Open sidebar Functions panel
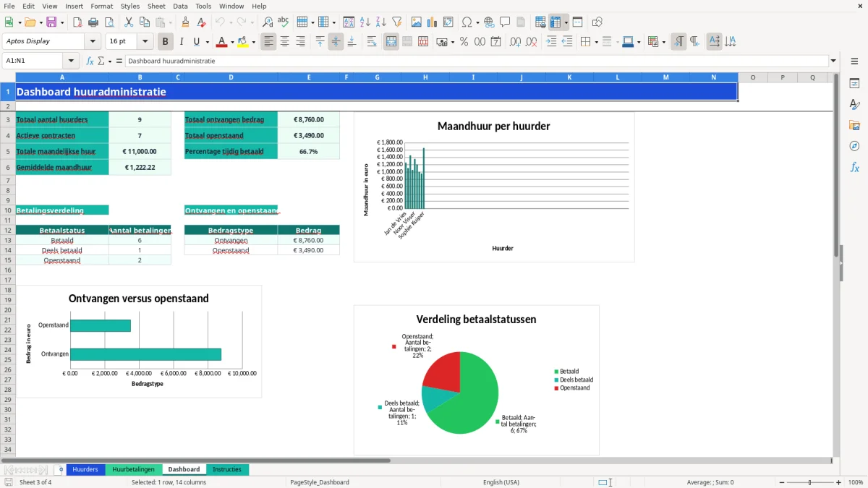The width and height of the screenshot is (868, 488). [854, 168]
